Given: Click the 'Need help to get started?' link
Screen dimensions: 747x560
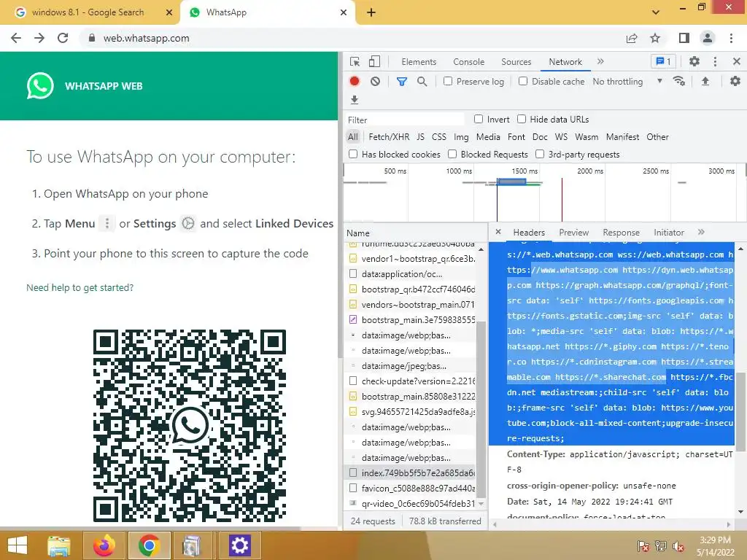Looking at the screenshot, I should coord(80,287).
